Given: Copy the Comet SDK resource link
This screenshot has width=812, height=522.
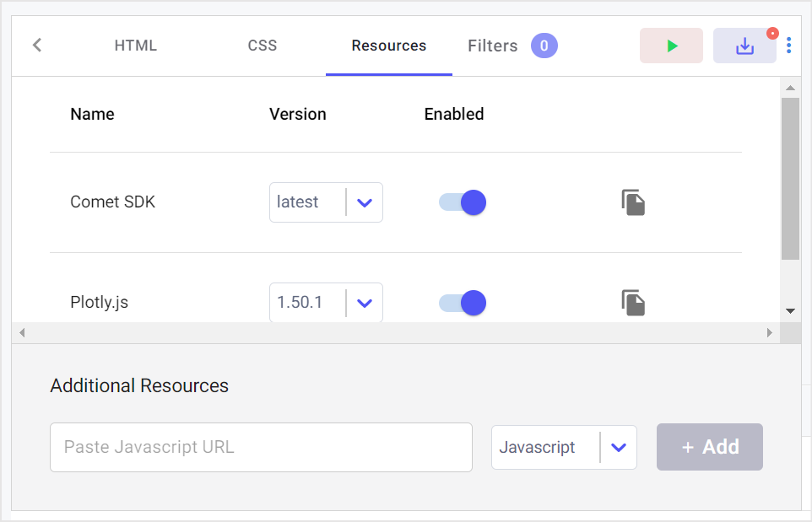Looking at the screenshot, I should pyautogui.click(x=633, y=202).
